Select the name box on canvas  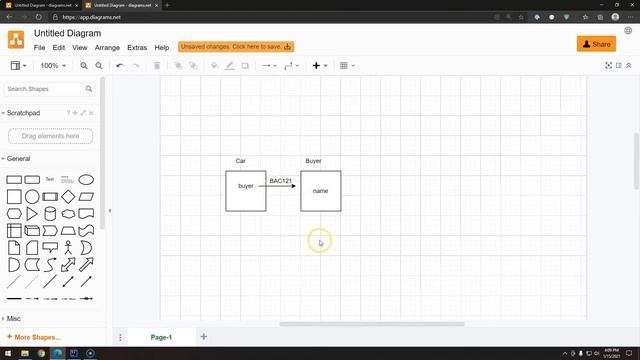(x=321, y=191)
